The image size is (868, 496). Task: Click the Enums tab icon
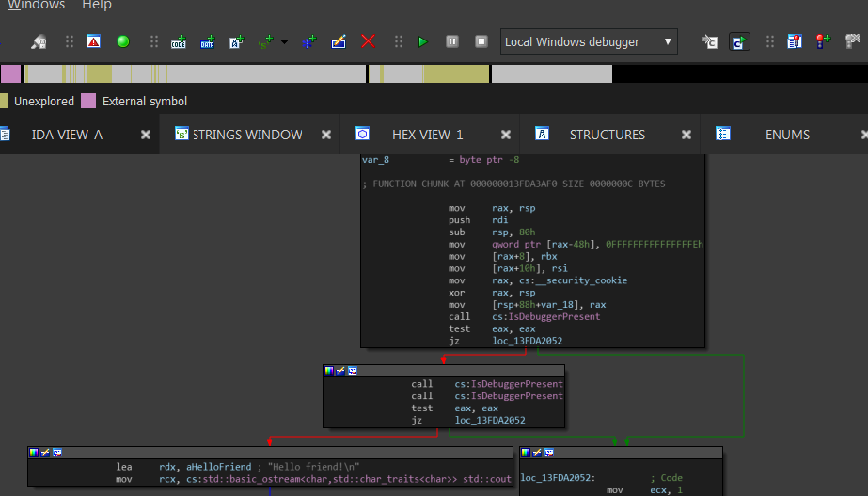(x=722, y=134)
